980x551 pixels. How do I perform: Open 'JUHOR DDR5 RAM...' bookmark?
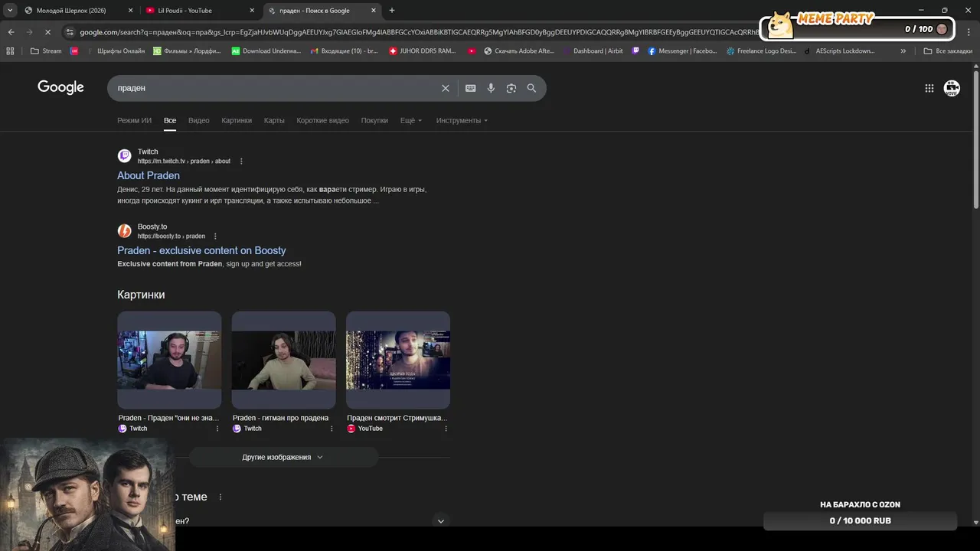tap(423, 51)
